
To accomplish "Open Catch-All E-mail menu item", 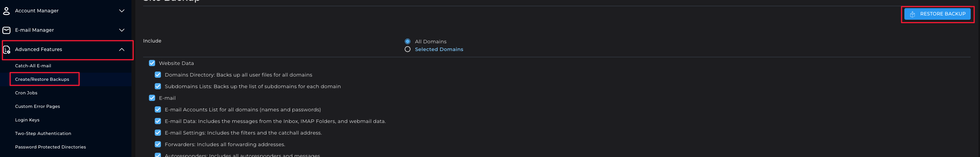I will (x=33, y=66).
